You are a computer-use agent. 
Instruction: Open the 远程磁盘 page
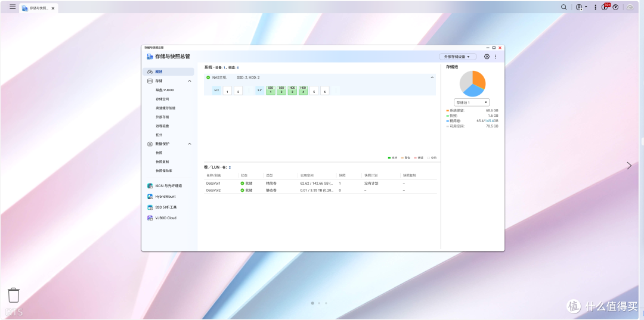tap(162, 126)
